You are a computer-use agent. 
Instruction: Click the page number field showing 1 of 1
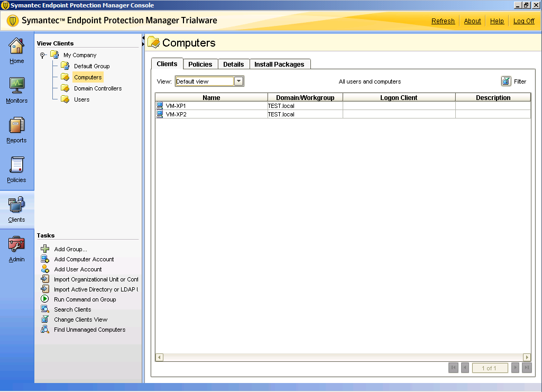(x=490, y=368)
